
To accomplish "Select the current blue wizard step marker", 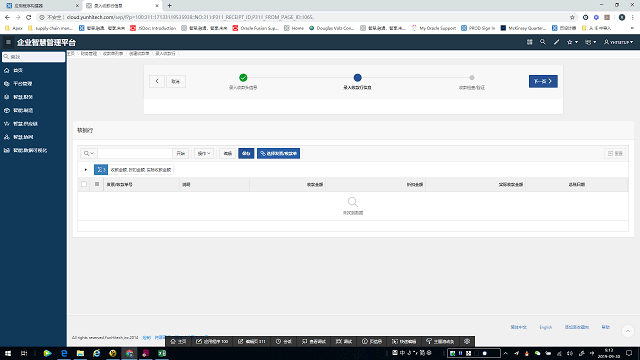I will coord(357,78).
